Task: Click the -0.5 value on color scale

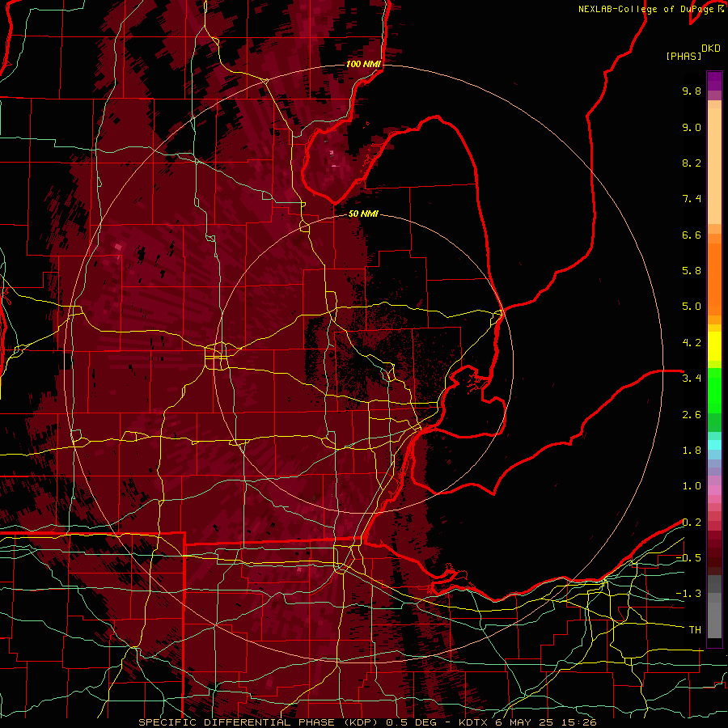Action: (x=688, y=558)
